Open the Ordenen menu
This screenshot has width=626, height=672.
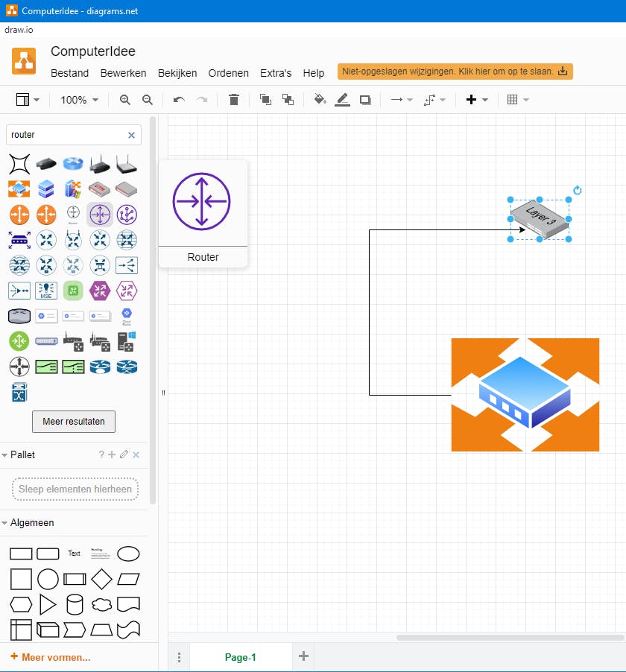(229, 73)
